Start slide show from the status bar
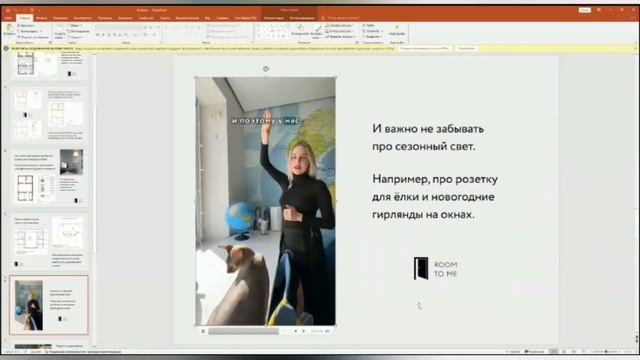The image size is (640, 360). click(583, 351)
